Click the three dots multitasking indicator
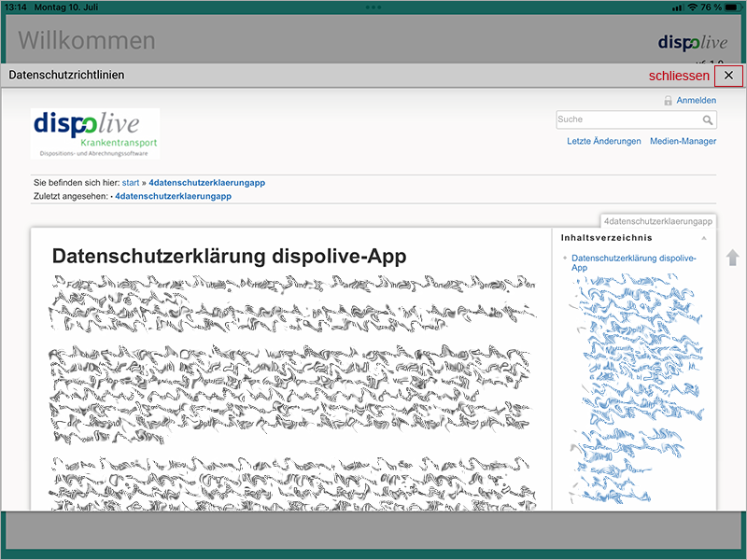This screenshot has width=747, height=560. (373, 7)
